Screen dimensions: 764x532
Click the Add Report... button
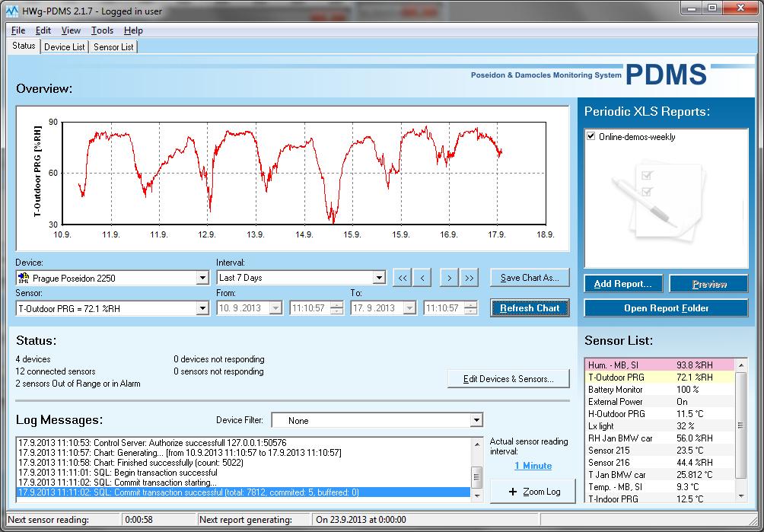(x=623, y=284)
